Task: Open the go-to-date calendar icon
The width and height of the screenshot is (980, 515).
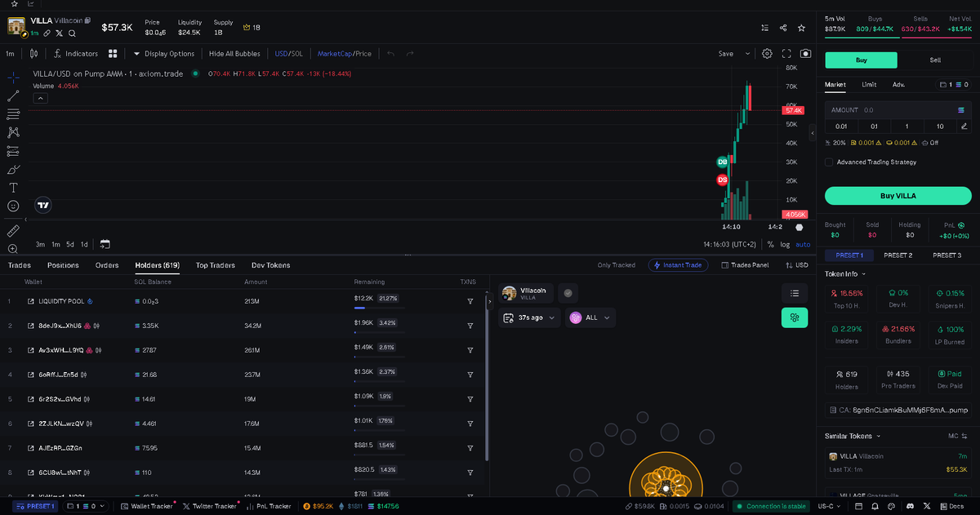Action: [105, 244]
